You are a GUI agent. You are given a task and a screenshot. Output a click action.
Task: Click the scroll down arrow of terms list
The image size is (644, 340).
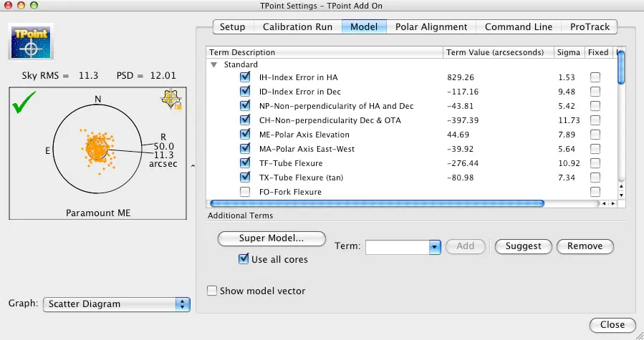621,195
